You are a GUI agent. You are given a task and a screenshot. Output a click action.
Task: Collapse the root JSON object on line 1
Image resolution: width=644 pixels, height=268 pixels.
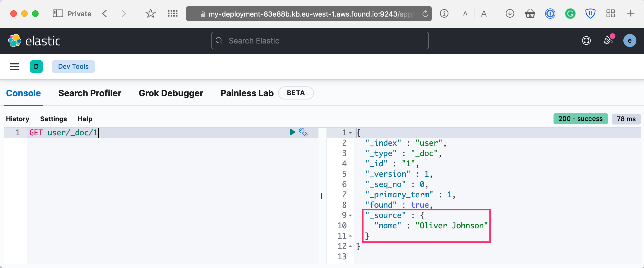tap(350, 133)
